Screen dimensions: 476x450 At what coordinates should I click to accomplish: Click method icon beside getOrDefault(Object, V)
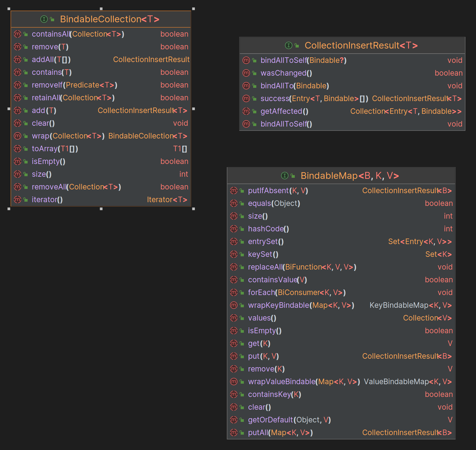(x=234, y=420)
